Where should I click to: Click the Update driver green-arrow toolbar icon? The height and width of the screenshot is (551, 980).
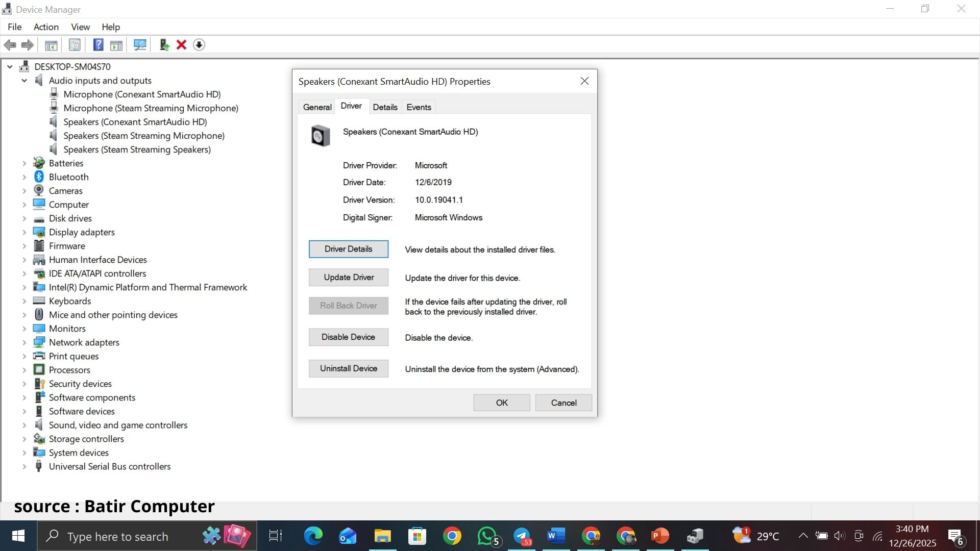coord(164,45)
